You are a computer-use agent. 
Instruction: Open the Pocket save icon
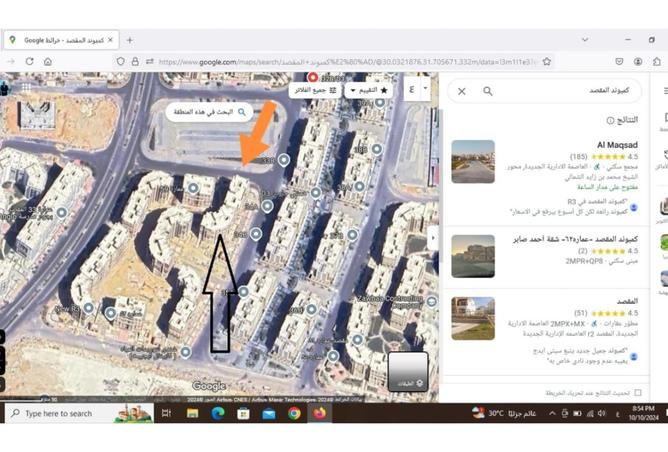(x=619, y=62)
